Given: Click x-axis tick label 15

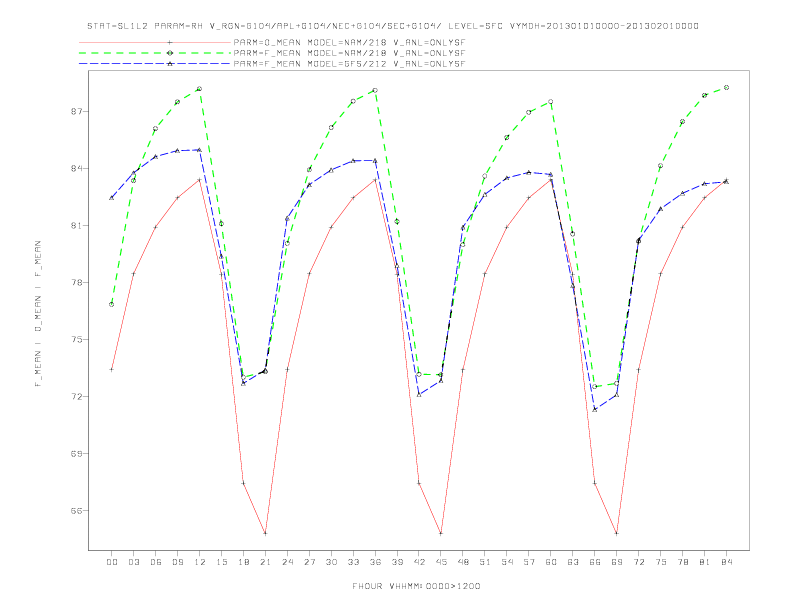Looking at the screenshot, I should [222, 562].
